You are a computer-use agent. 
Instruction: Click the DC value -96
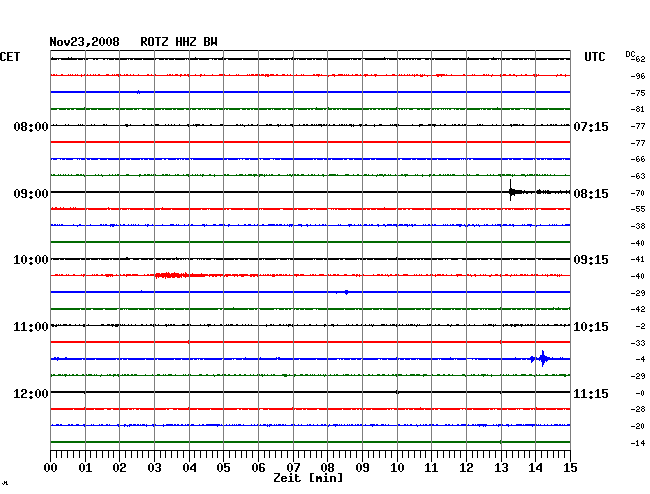click(638, 76)
